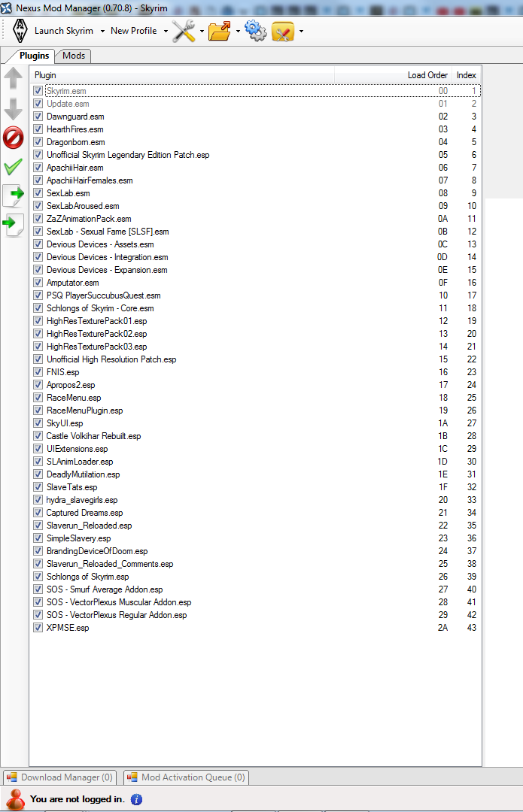Move the plugin up with the up arrow
Image resolution: width=523 pixels, height=812 pixels.
(13, 79)
